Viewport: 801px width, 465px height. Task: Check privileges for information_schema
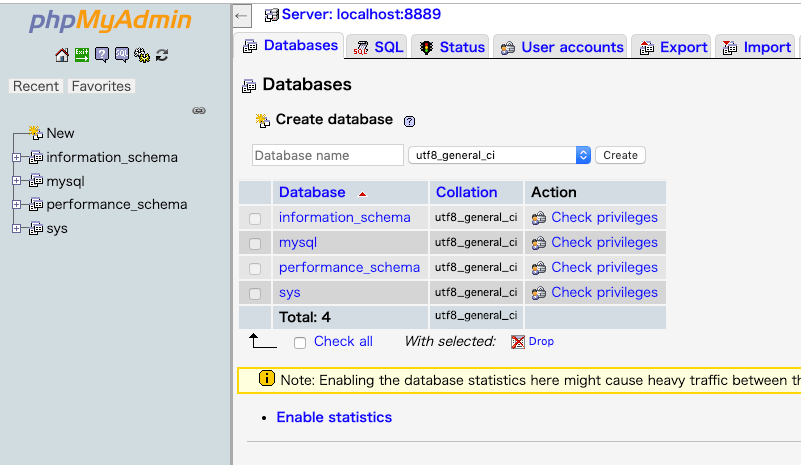point(604,217)
